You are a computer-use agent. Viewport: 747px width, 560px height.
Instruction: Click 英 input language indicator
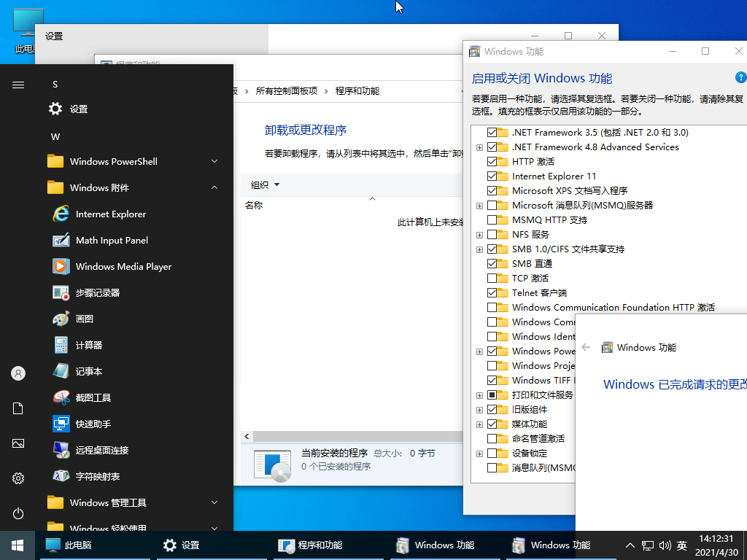click(682, 545)
